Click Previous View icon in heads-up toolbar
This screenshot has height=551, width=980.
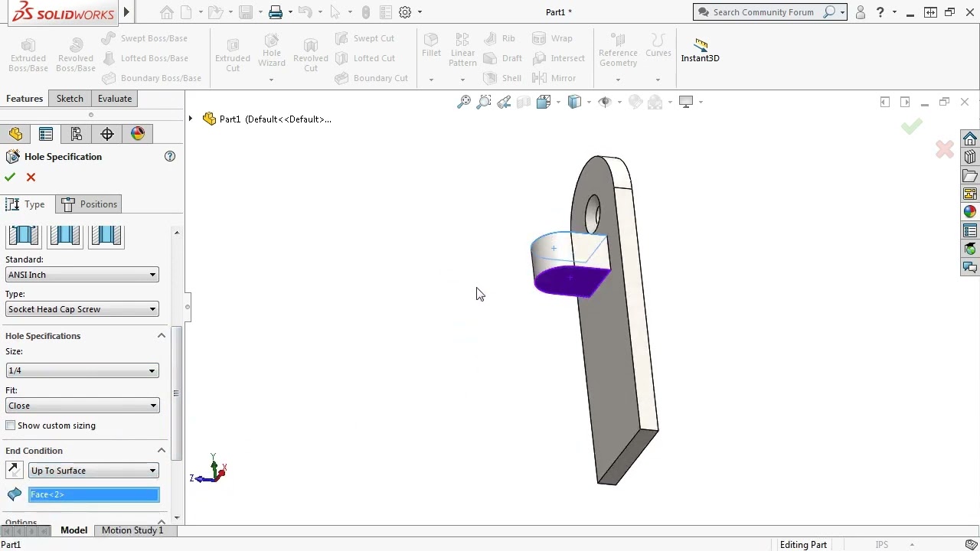pos(504,102)
